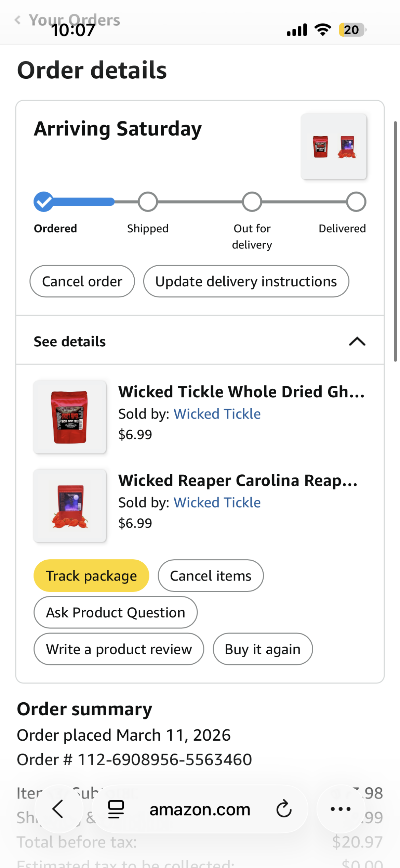Image resolution: width=400 pixels, height=868 pixels.
Task: Open the browser tabs icon
Action: (x=116, y=809)
